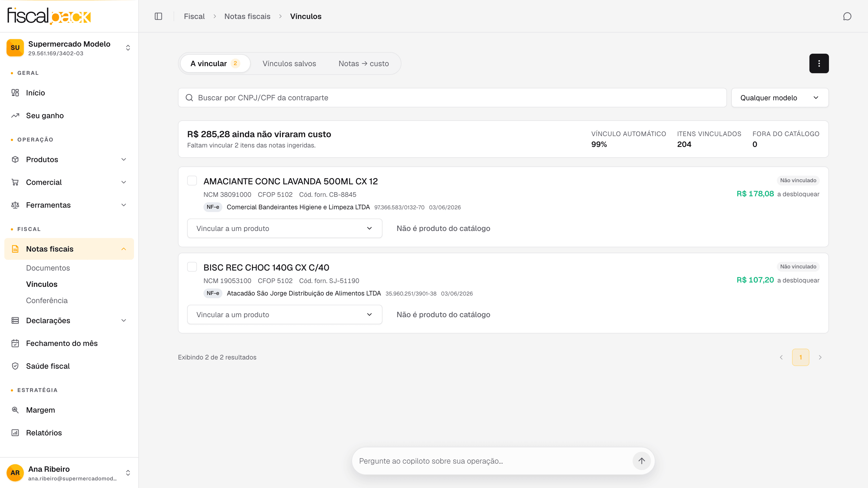Send copilot message with arrow button

(x=642, y=461)
